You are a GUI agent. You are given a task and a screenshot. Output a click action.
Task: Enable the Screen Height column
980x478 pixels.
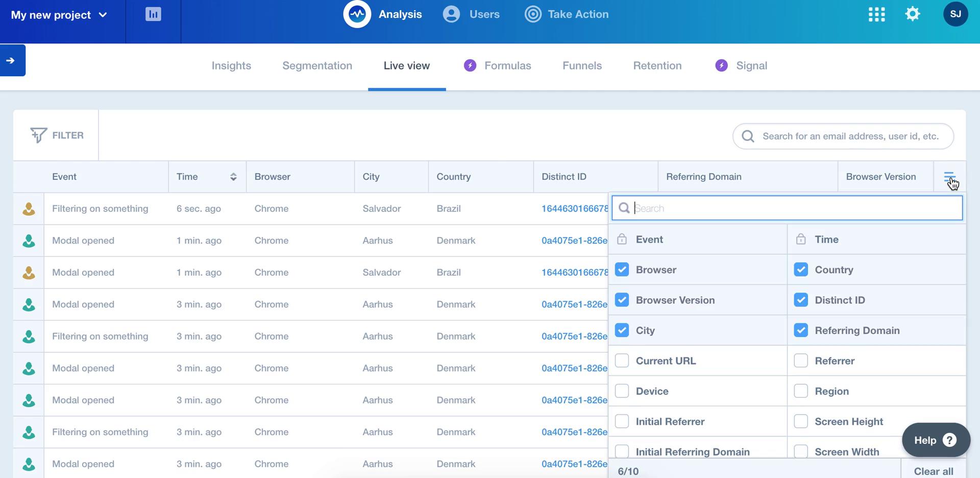click(x=801, y=421)
